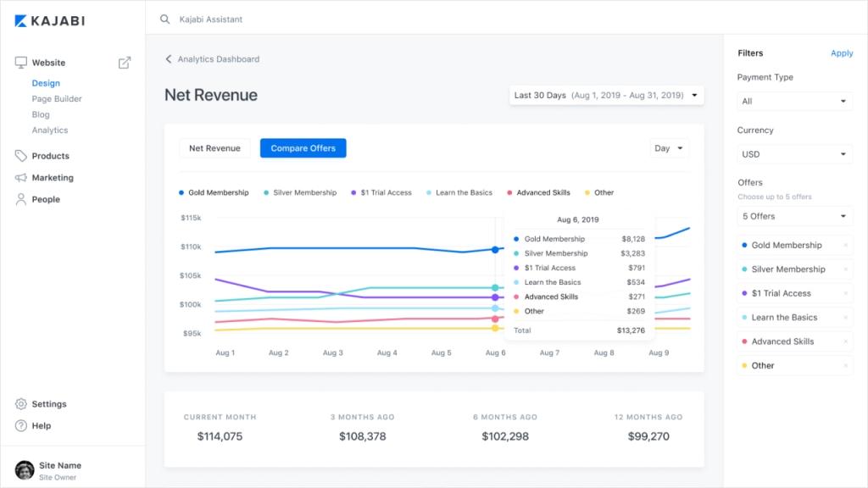Apply the selected filters
The width and height of the screenshot is (868, 488).
point(841,53)
